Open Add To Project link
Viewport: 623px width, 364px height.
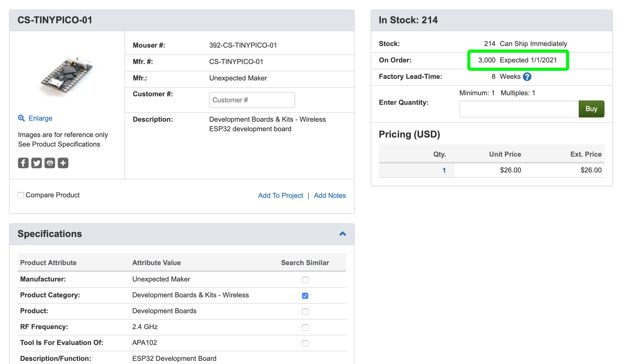pos(281,195)
